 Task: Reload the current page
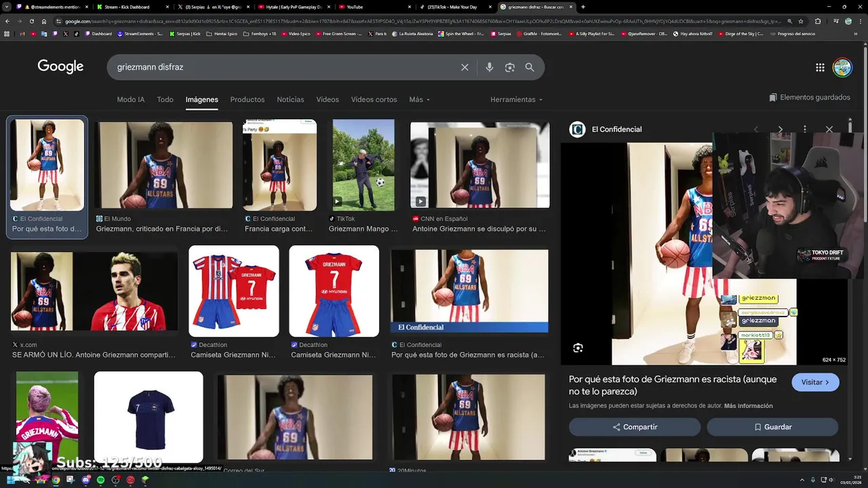point(31,21)
